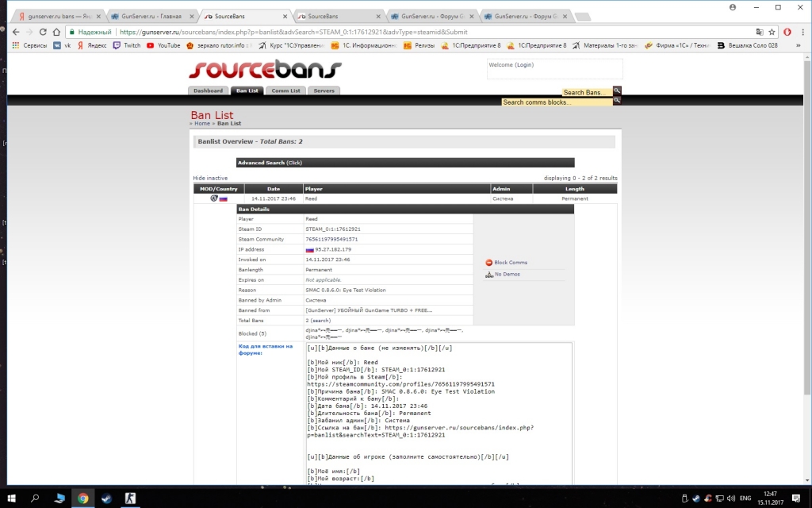
Task: Open the Twitch bookmark
Action: pyautogui.click(x=127, y=45)
